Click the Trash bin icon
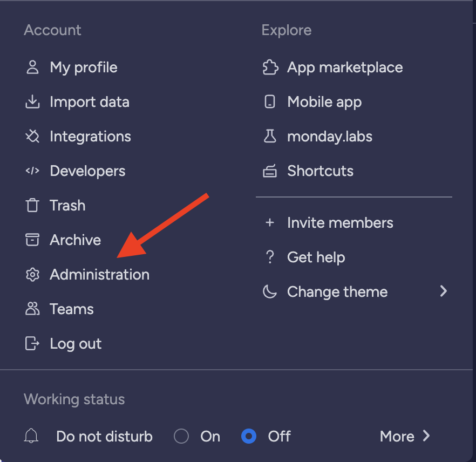This screenshot has width=476, height=462. (32, 206)
